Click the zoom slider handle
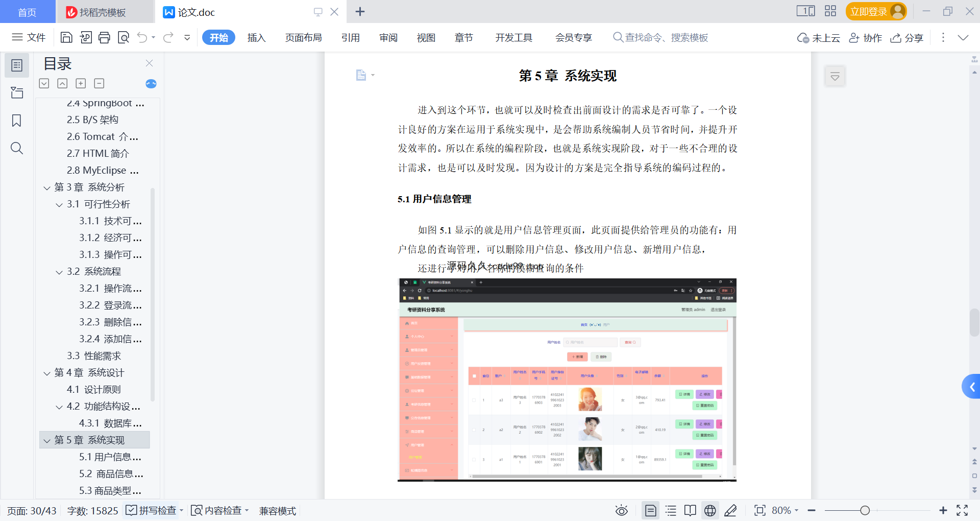This screenshot has width=980, height=521. pos(865,510)
